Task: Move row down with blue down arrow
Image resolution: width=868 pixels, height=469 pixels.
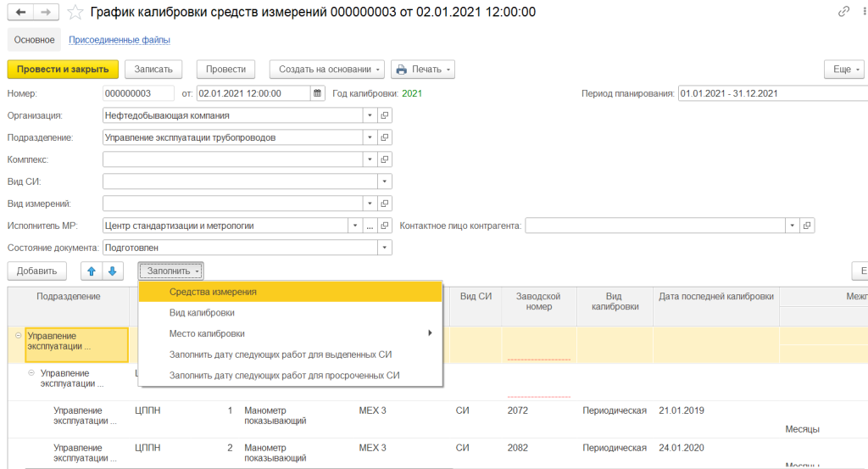Action: coord(113,271)
